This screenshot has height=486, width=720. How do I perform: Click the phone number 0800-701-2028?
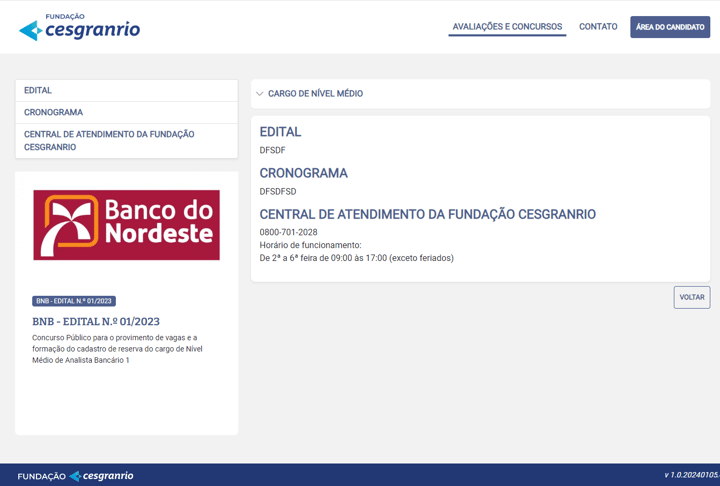click(288, 232)
